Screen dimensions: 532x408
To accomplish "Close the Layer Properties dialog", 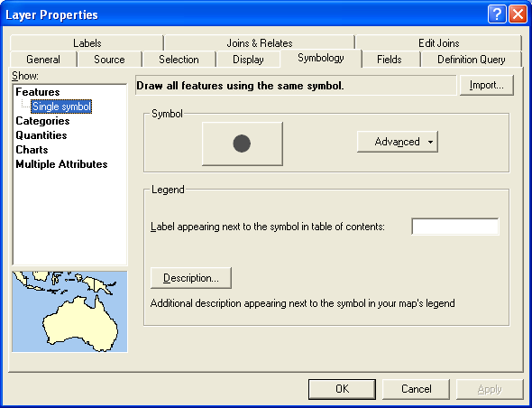I will pos(518,15).
